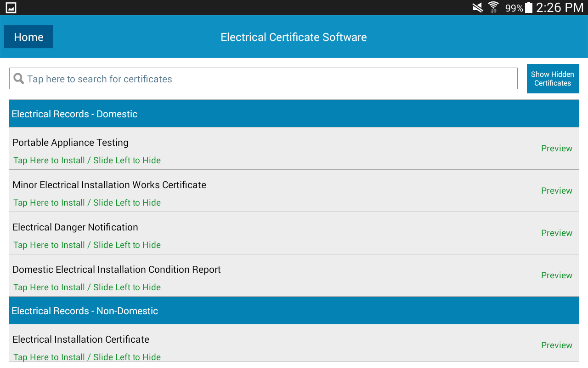588x368 pixels.
Task: Install Portable Appliance Testing certificate
Action: (87, 161)
